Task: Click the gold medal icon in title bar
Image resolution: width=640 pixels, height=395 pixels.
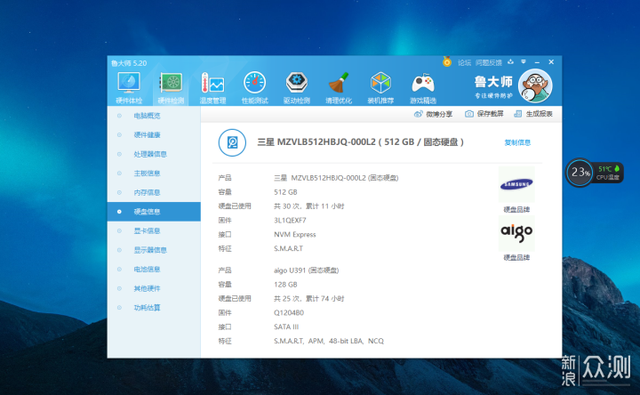Action: 447,62
